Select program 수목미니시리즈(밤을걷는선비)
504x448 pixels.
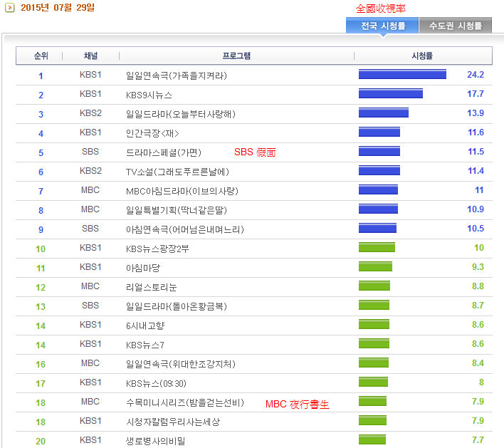coord(185,402)
